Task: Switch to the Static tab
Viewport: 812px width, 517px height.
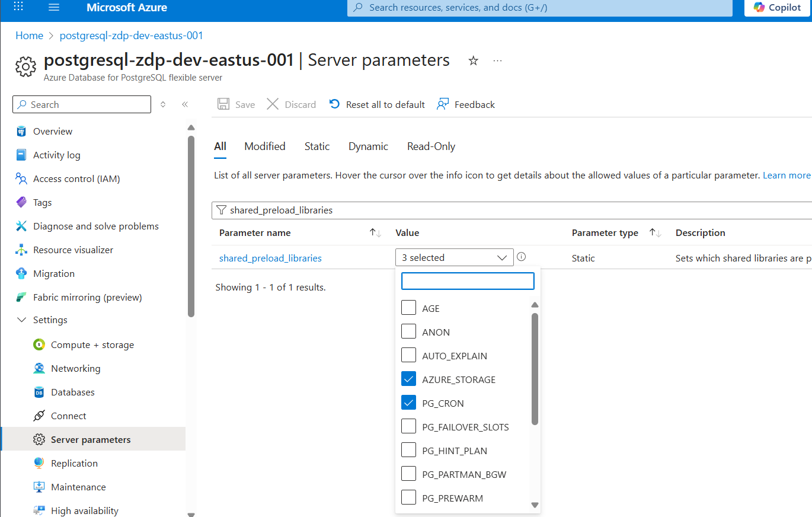Action: pos(317,146)
